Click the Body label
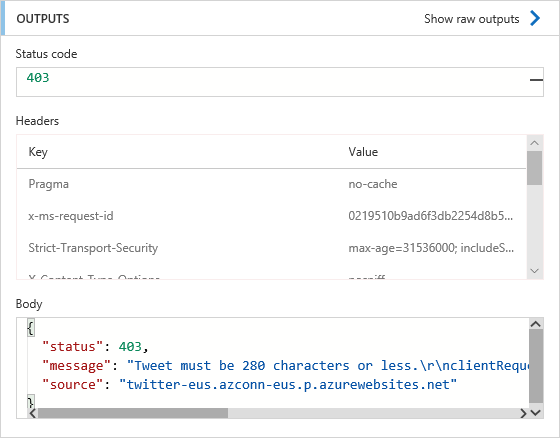Viewport: 560px width, 438px height. (x=29, y=304)
